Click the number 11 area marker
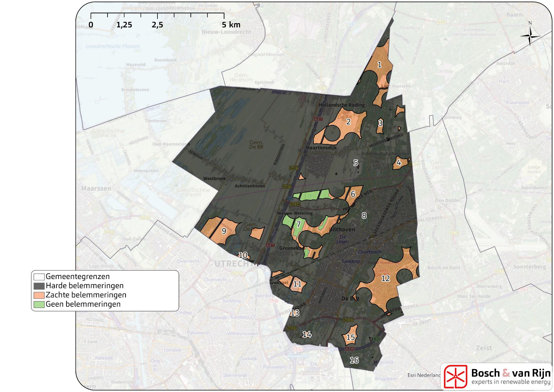 point(297,284)
